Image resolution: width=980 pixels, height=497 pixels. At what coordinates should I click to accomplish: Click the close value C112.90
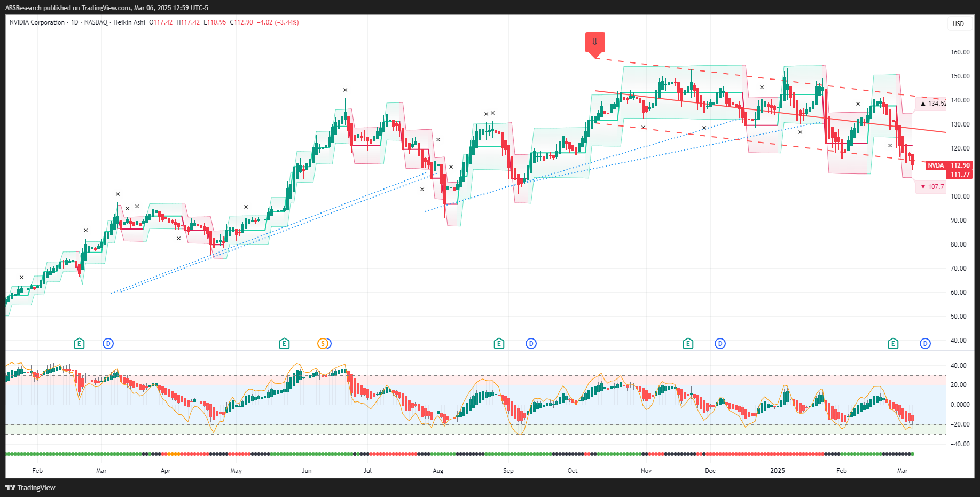(x=241, y=22)
